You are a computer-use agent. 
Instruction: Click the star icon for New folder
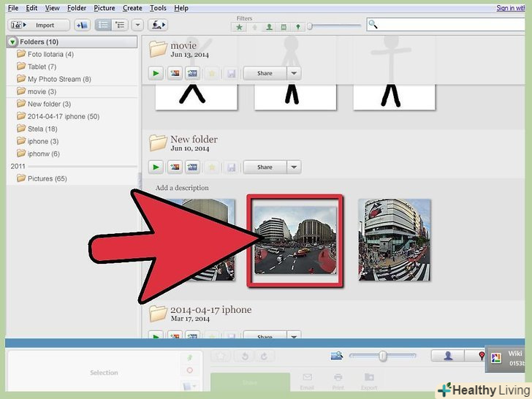coord(212,167)
